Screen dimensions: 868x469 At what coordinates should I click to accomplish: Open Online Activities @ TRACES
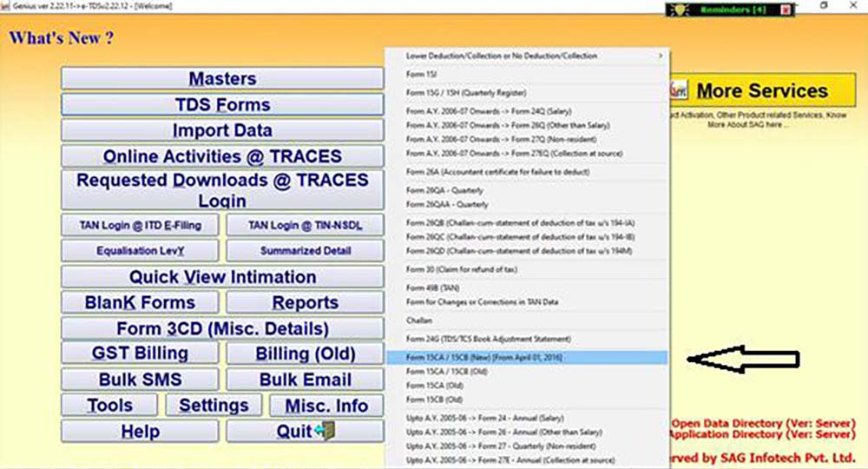pos(222,157)
